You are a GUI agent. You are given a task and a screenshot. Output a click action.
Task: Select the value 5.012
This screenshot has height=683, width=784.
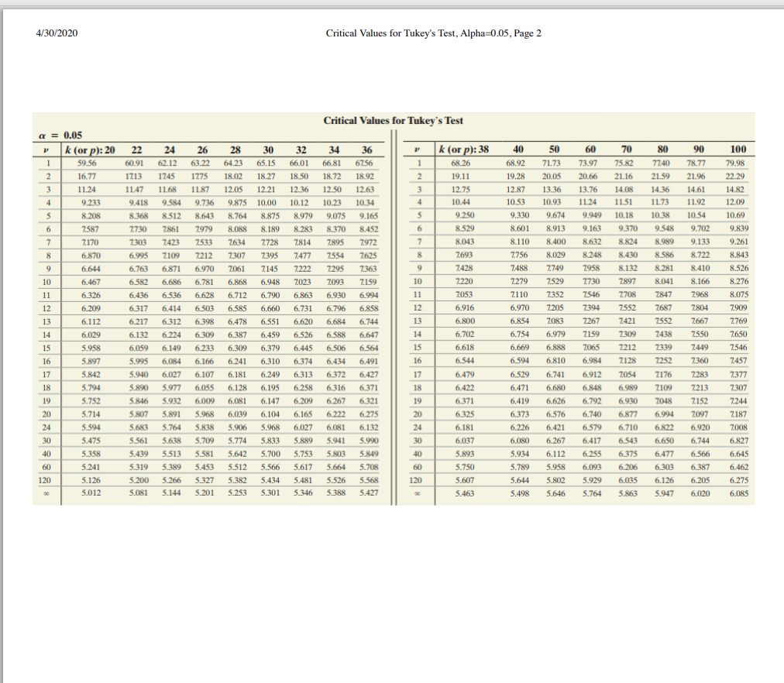click(x=91, y=493)
